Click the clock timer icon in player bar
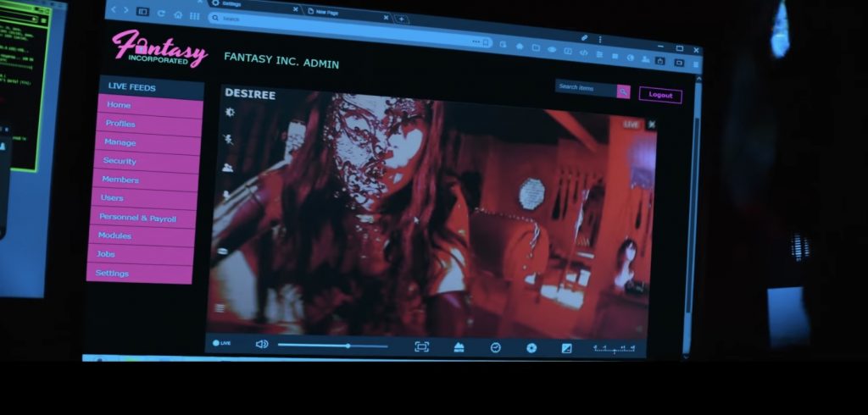 [495, 347]
